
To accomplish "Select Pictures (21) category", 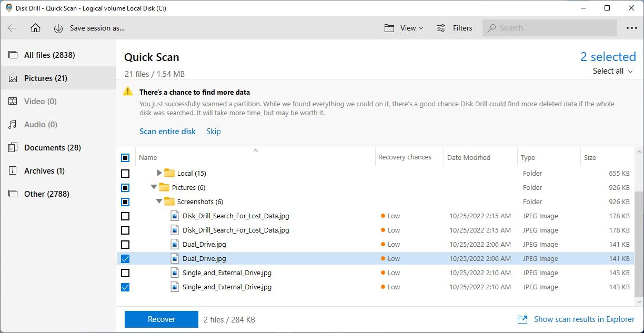I will (58, 78).
